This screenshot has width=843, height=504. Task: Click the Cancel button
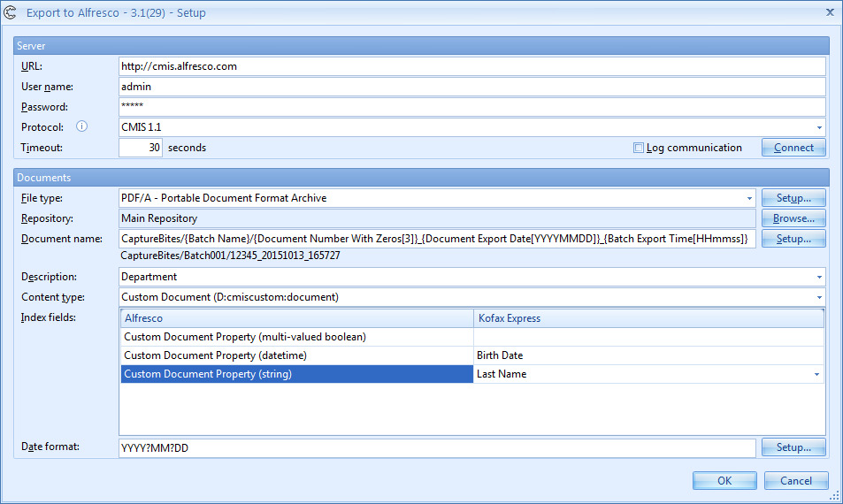click(795, 481)
